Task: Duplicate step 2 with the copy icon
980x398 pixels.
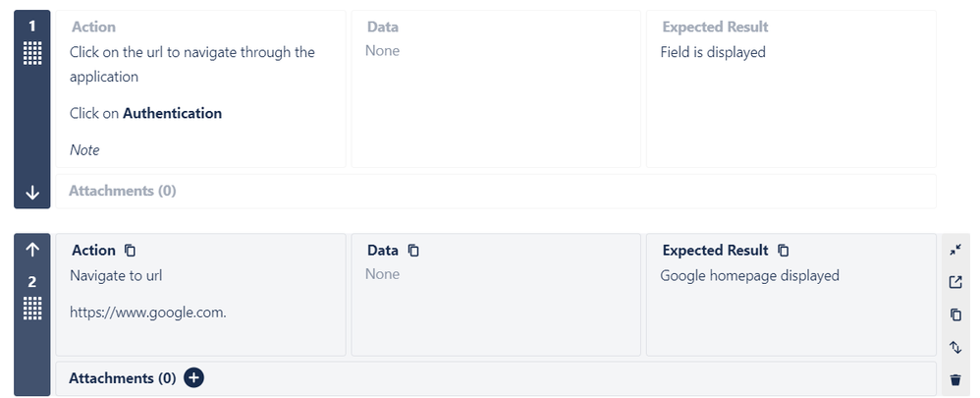Action: 955,314
